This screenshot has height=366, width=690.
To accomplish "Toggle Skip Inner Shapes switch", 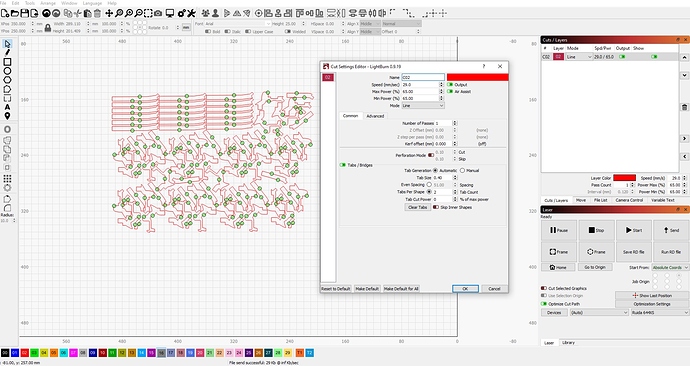I will click(x=436, y=207).
